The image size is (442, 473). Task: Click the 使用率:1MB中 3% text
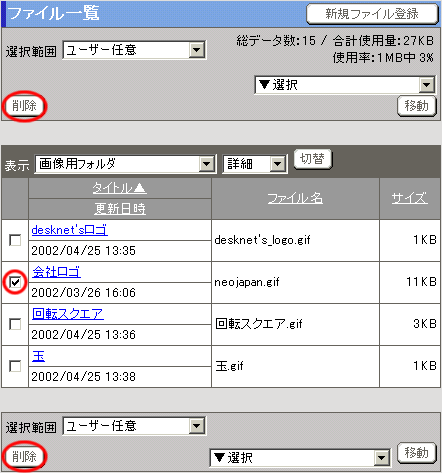tap(383, 58)
